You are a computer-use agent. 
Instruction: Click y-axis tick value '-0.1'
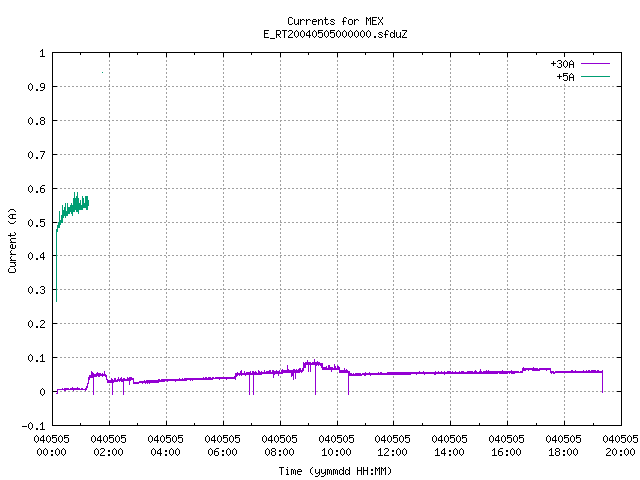coord(33,426)
